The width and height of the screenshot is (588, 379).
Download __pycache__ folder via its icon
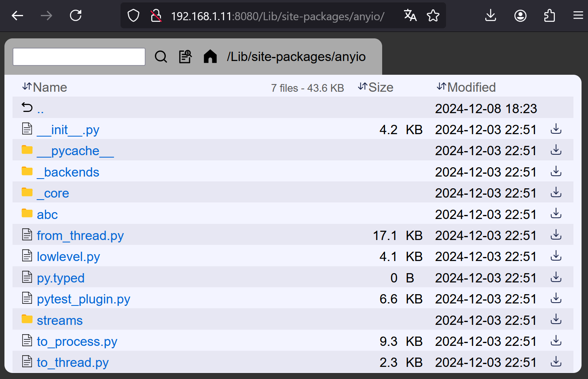click(x=556, y=150)
